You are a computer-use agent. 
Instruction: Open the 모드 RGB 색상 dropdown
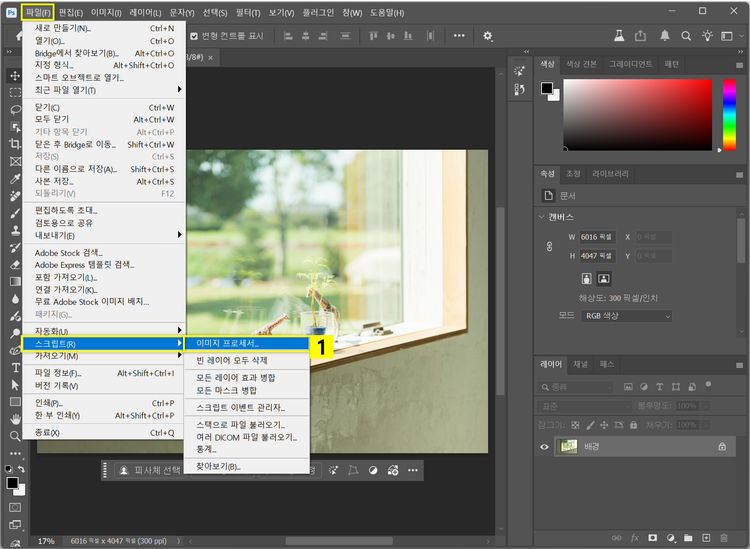tap(627, 316)
